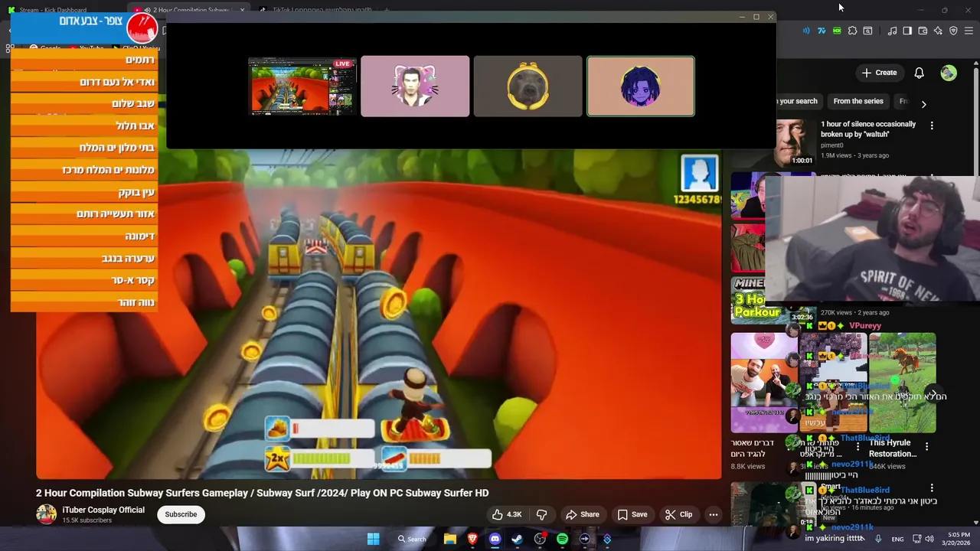Switch to the Stream - Kick Dashboard tab
Screen dimensions: 980x551
tap(52, 10)
